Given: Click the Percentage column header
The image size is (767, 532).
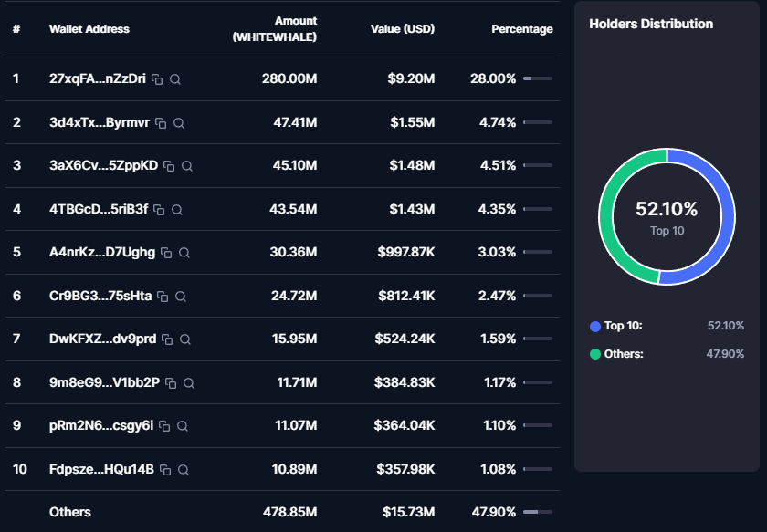Looking at the screenshot, I should point(522,29).
